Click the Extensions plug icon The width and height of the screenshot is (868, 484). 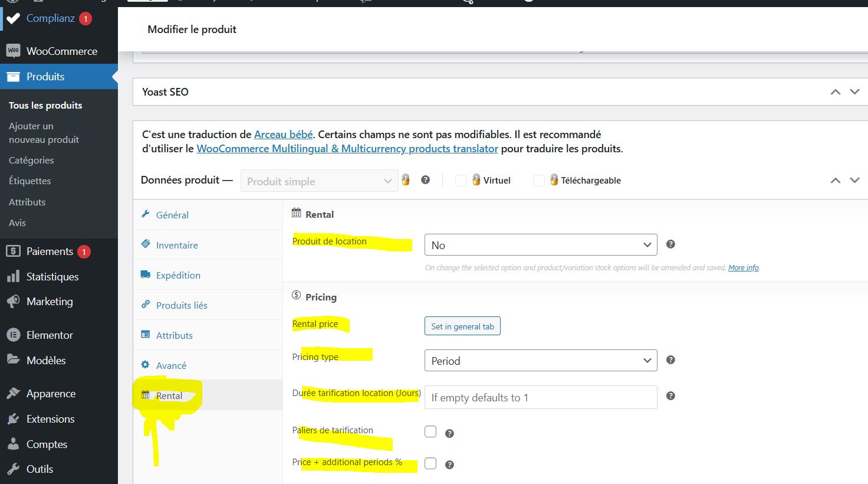[13, 419]
